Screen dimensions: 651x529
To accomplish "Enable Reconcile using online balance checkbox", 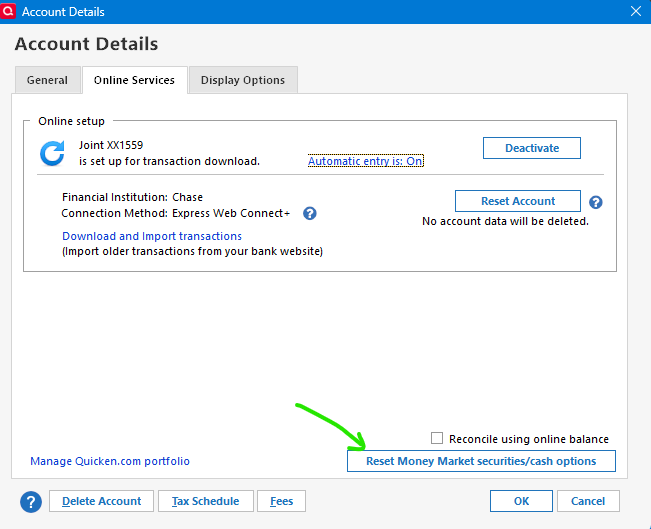I will tap(437, 438).
